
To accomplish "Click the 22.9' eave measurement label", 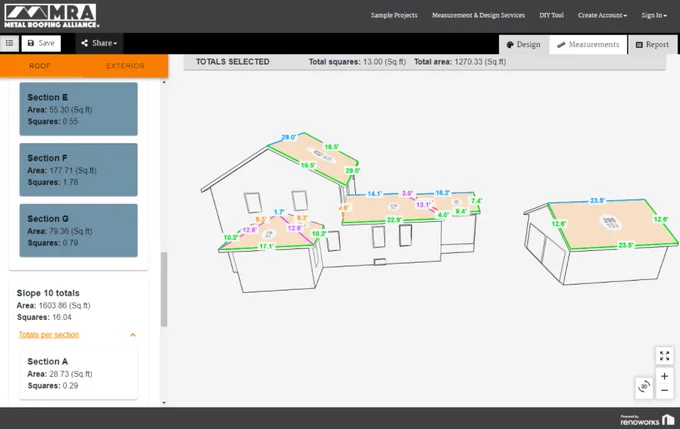I will click(x=394, y=220).
